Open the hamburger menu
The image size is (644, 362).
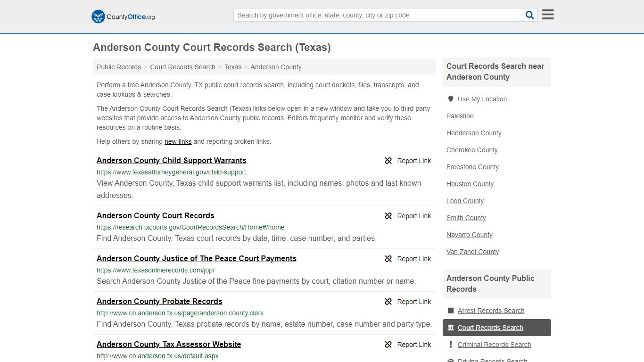[x=548, y=15]
